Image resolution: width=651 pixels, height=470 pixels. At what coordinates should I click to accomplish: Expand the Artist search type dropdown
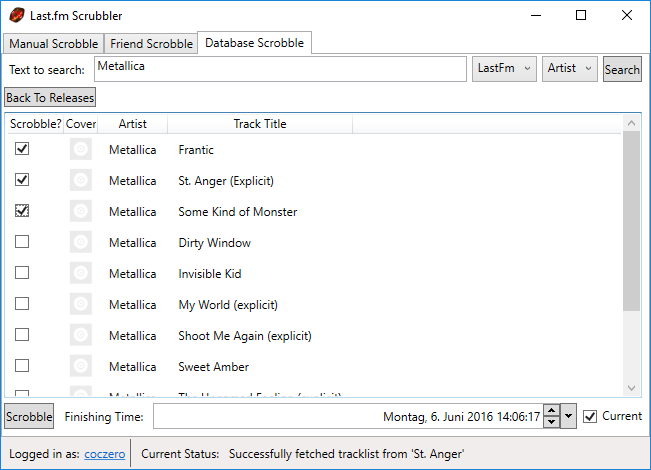[570, 69]
